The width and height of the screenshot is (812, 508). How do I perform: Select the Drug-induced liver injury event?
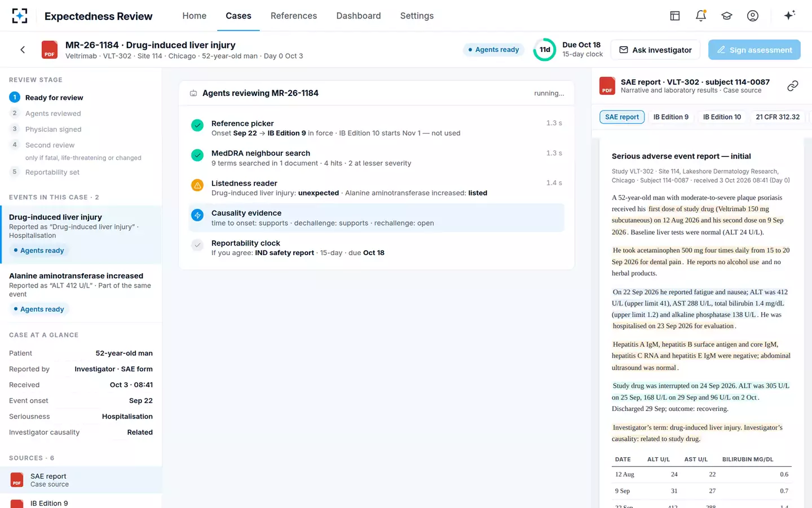pos(81,234)
